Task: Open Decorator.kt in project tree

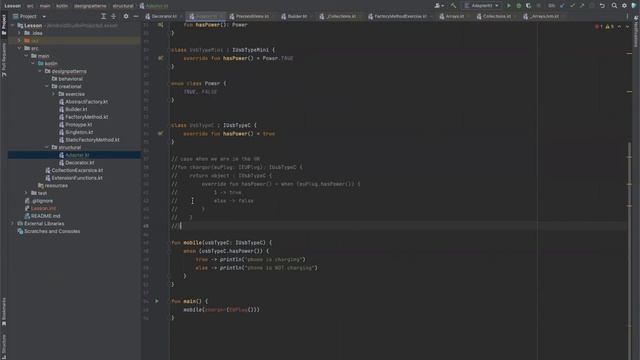Action: click(x=80, y=162)
